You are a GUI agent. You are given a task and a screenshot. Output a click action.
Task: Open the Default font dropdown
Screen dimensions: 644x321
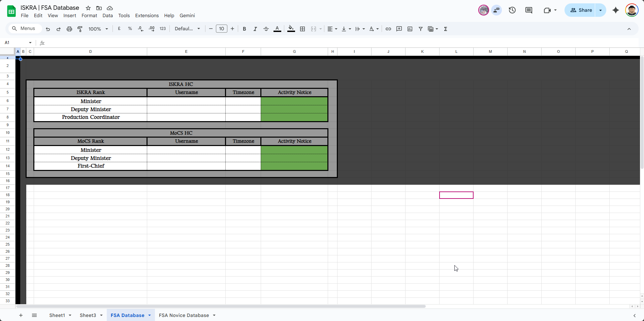(187, 29)
